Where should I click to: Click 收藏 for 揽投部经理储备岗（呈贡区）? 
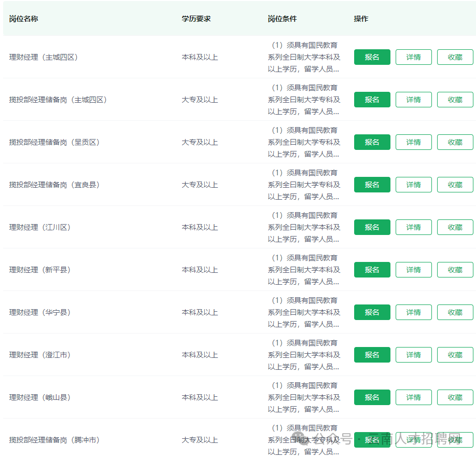[x=455, y=142]
